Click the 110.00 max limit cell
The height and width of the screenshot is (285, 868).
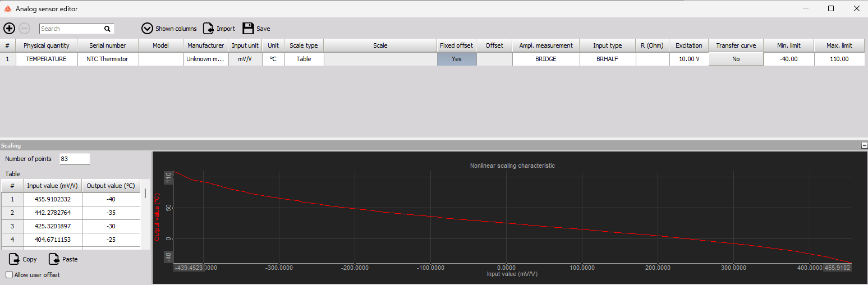pos(839,59)
